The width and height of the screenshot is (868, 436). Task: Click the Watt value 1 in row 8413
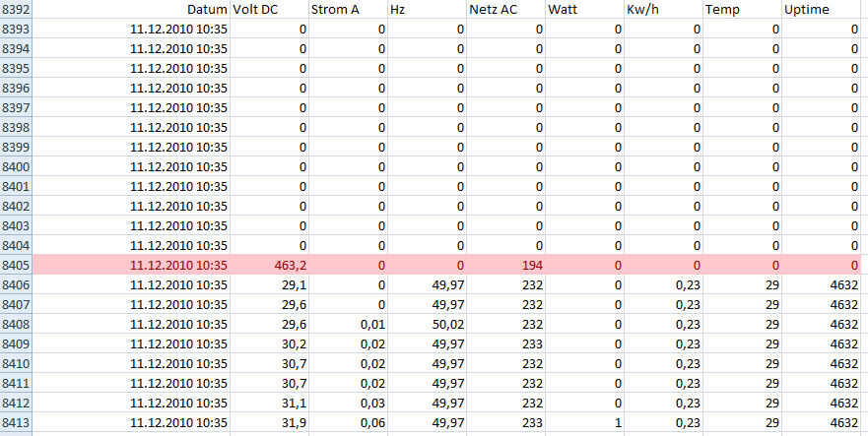point(617,422)
